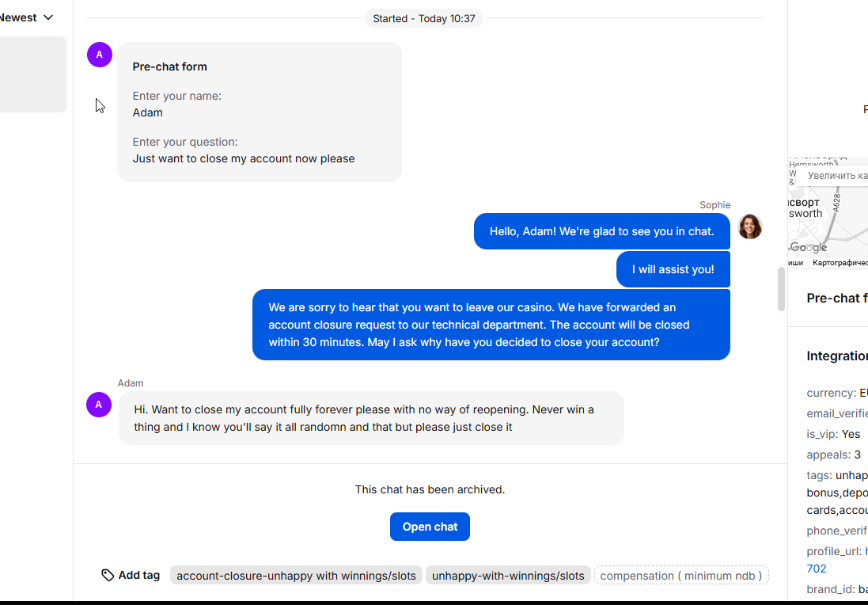Click the selected chat item in list

pyautogui.click(x=32, y=74)
